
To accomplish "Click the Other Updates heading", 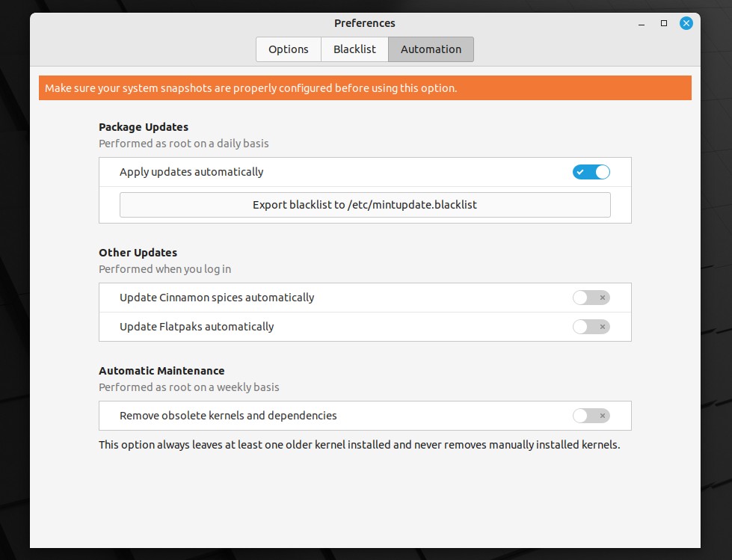I will [138, 253].
